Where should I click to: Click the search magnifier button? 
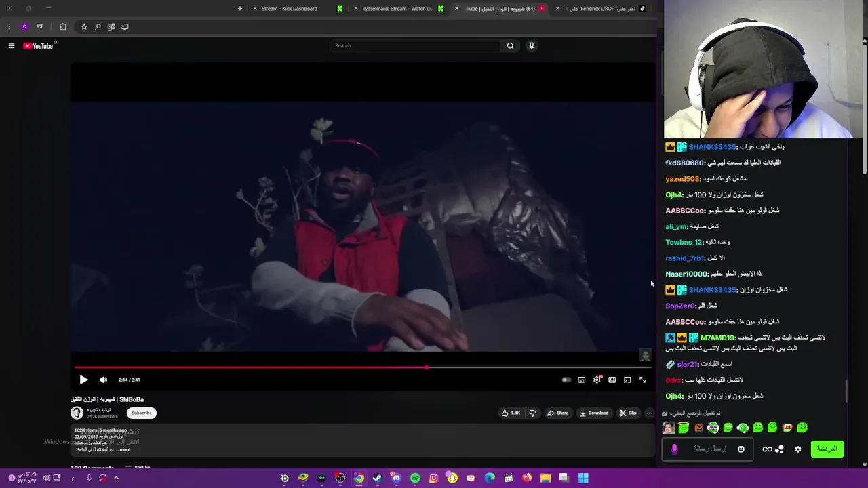tap(510, 45)
